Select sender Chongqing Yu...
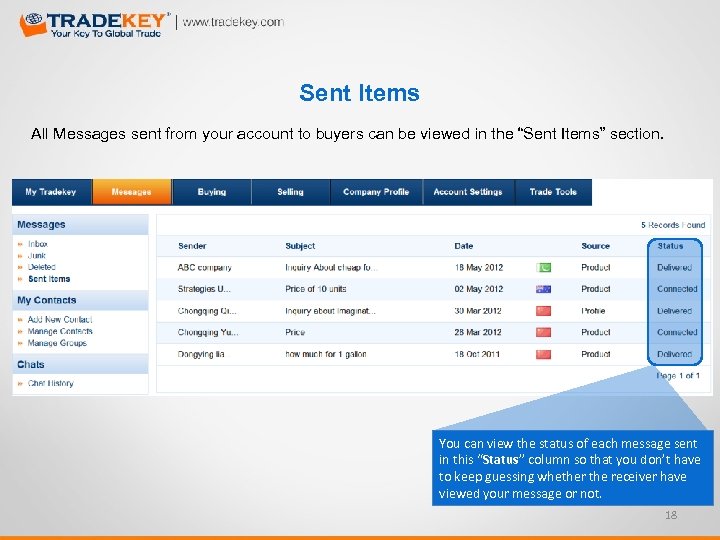Viewport: 720px width, 540px height. click(208, 332)
